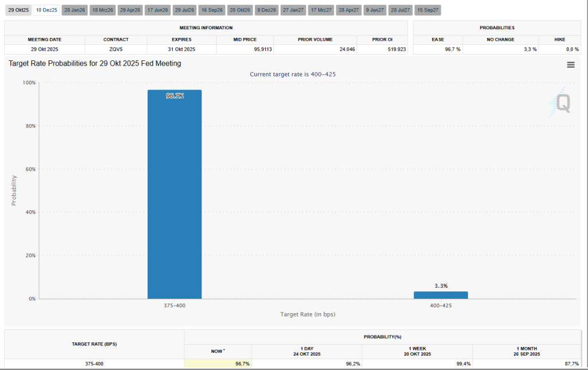Choose the 16 Sep26 meeting tab
The image size is (588, 370).
[x=212, y=10]
